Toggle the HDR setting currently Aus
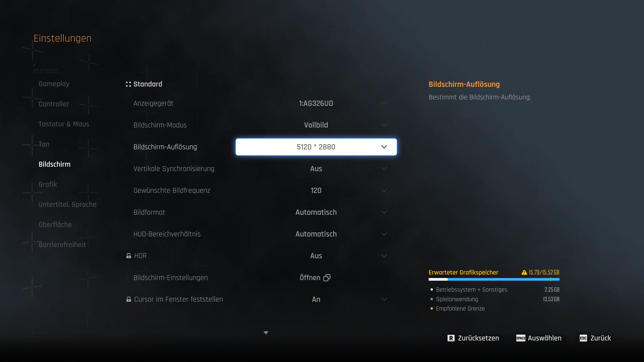The image size is (644, 362). 316,256
